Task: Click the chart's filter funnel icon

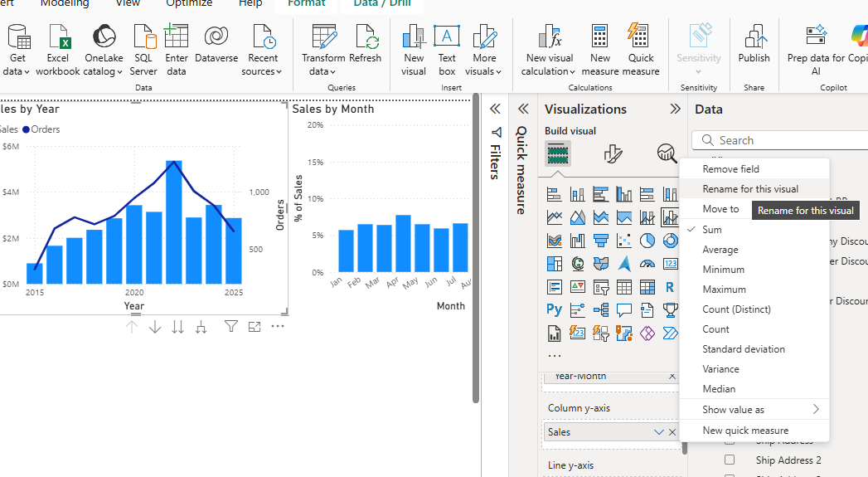Action: pyautogui.click(x=231, y=327)
